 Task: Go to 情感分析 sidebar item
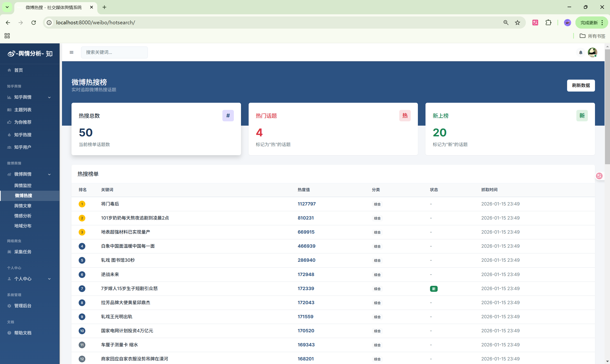(x=23, y=216)
